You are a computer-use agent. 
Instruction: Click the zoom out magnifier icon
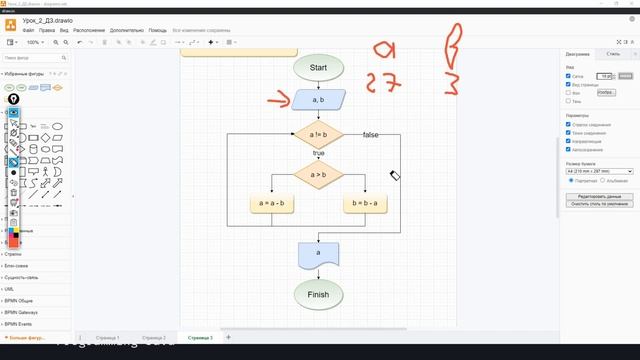(66, 42)
